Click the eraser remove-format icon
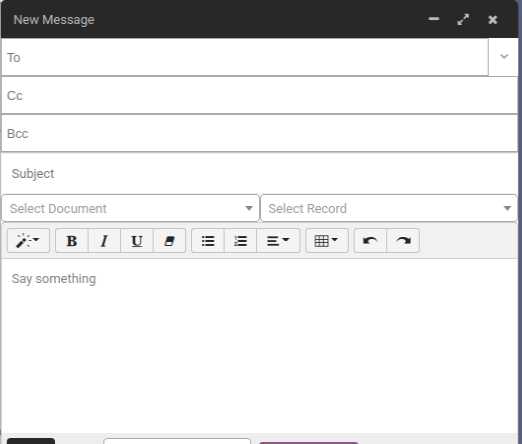 169,240
